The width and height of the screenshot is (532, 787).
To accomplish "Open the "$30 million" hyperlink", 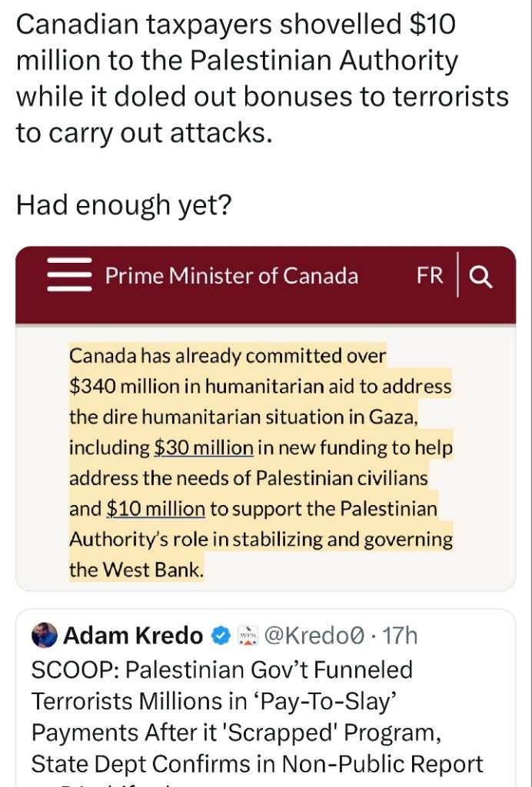I will coord(204,447).
